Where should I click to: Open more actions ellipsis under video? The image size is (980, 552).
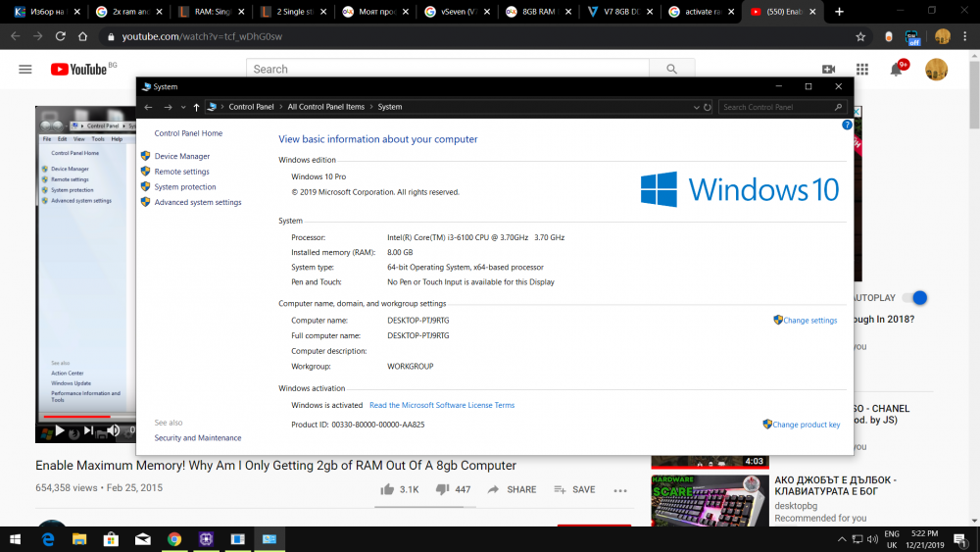coord(620,491)
